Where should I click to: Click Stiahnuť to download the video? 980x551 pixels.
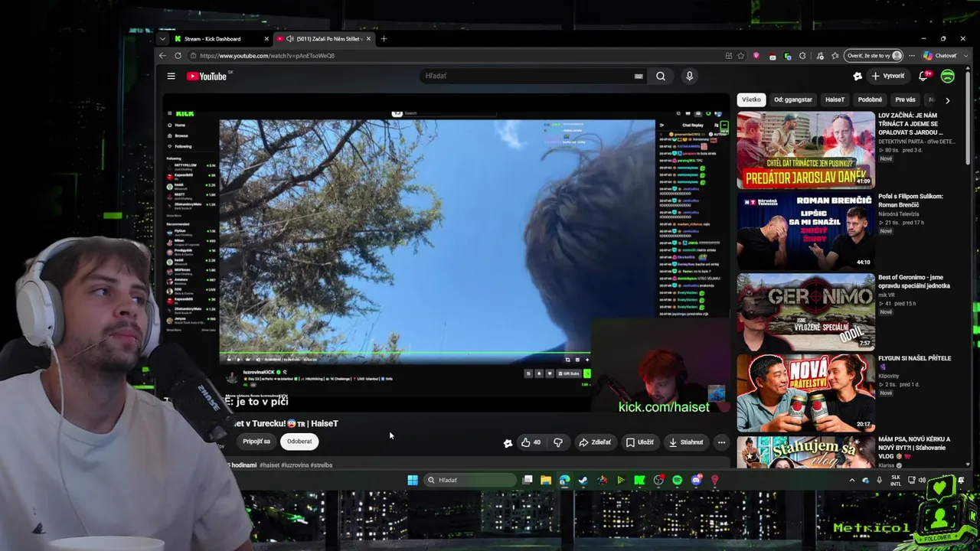686,442
